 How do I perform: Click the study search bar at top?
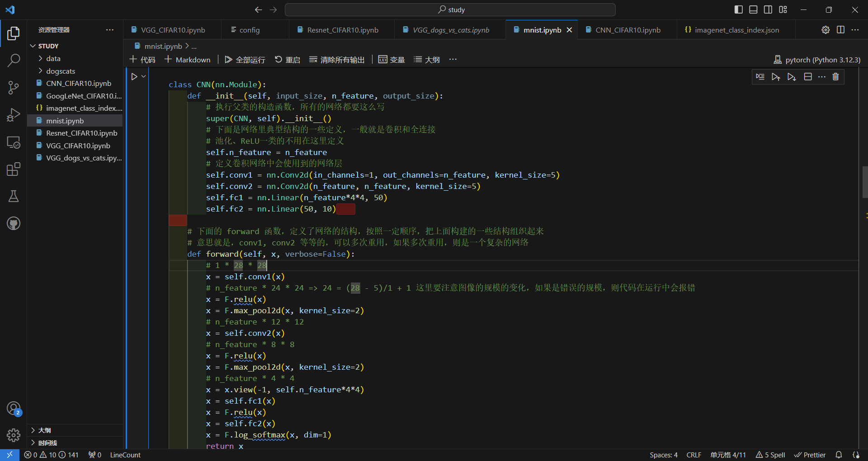coord(450,9)
